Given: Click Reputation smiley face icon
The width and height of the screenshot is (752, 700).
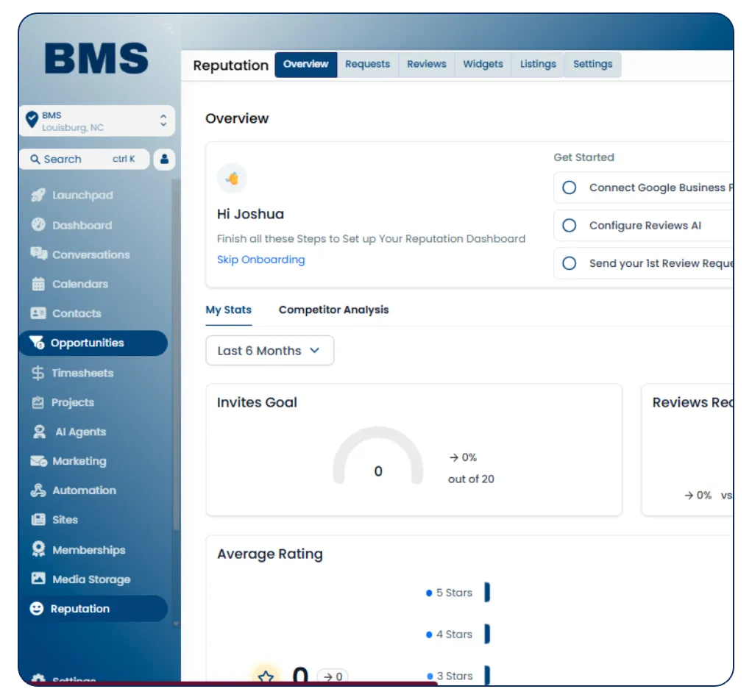Looking at the screenshot, I should (x=37, y=609).
